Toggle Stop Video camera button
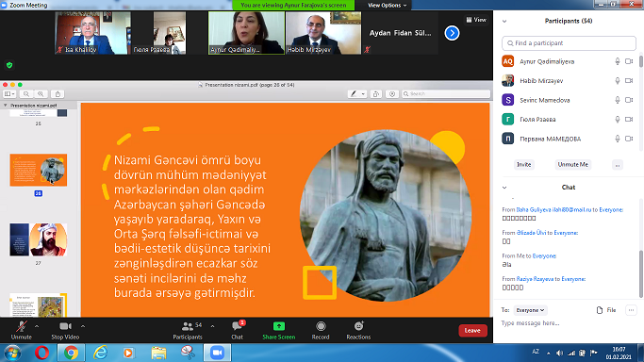644x362 pixels. tap(65, 330)
